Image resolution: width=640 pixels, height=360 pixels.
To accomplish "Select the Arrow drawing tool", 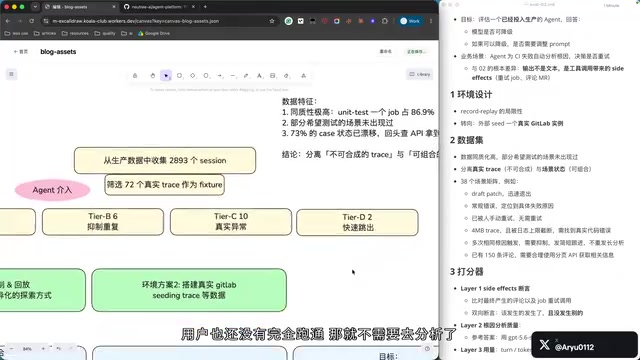I will [220, 76].
